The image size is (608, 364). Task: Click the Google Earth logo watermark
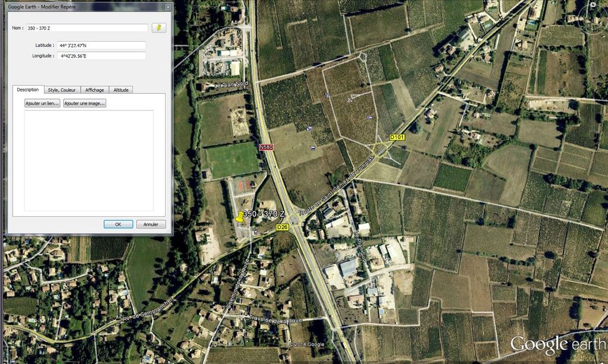pyautogui.click(x=558, y=345)
